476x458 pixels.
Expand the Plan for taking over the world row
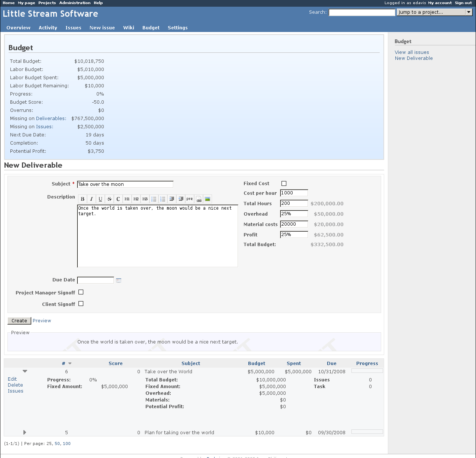tap(25, 432)
